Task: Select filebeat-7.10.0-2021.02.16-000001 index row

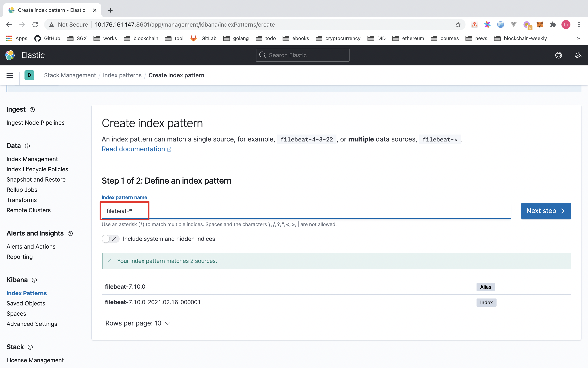Action: click(336, 302)
